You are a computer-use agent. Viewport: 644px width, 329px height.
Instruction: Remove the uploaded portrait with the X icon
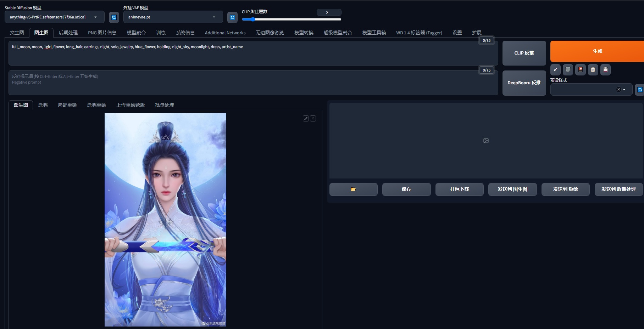tap(313, 118)
